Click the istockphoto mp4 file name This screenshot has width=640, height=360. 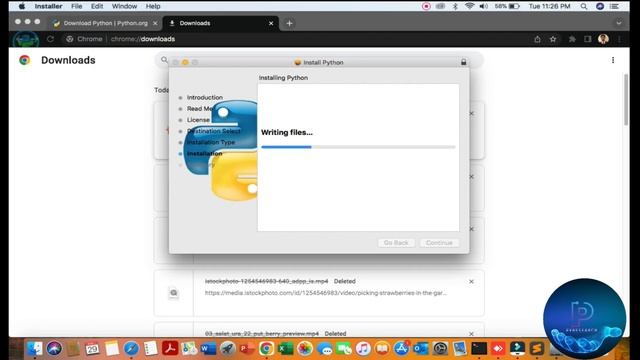pos(267,281)
